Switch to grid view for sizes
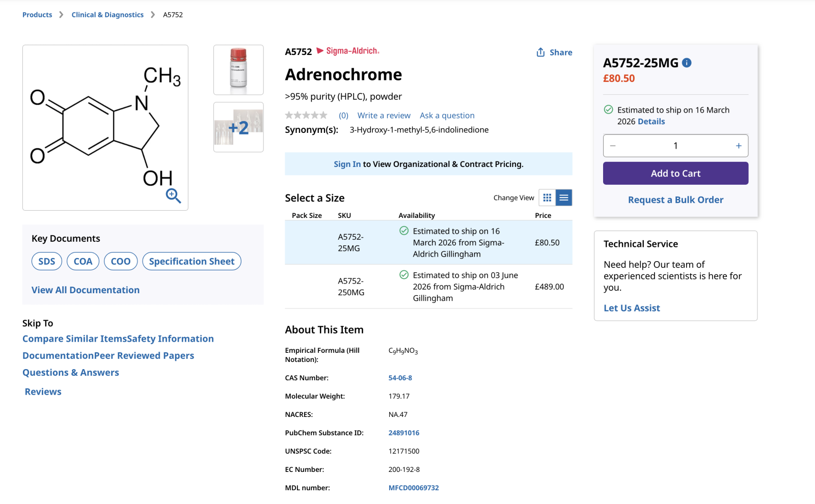 click(x=547, y=198)
